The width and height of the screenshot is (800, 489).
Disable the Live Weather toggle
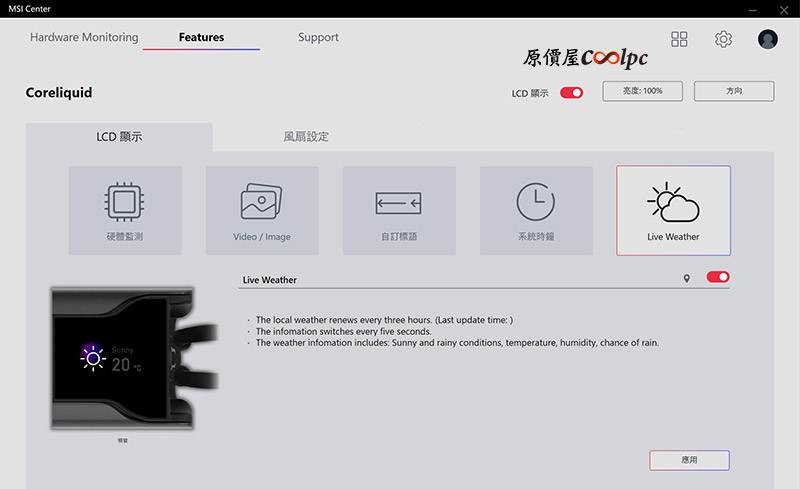coord(718,277)
